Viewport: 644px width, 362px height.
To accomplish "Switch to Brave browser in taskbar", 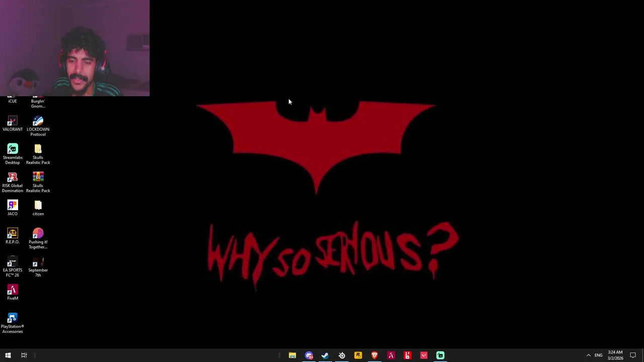I will tap(374, 355).
